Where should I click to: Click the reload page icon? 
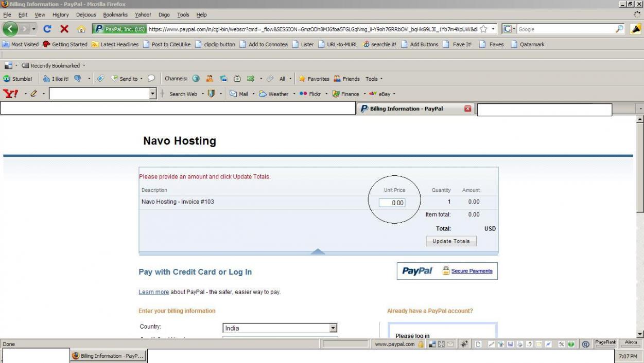pyautogui.click(x=47, y=29)
